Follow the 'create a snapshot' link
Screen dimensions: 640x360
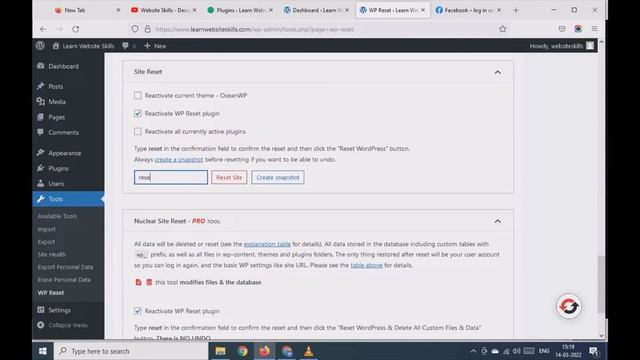point(179,160)
